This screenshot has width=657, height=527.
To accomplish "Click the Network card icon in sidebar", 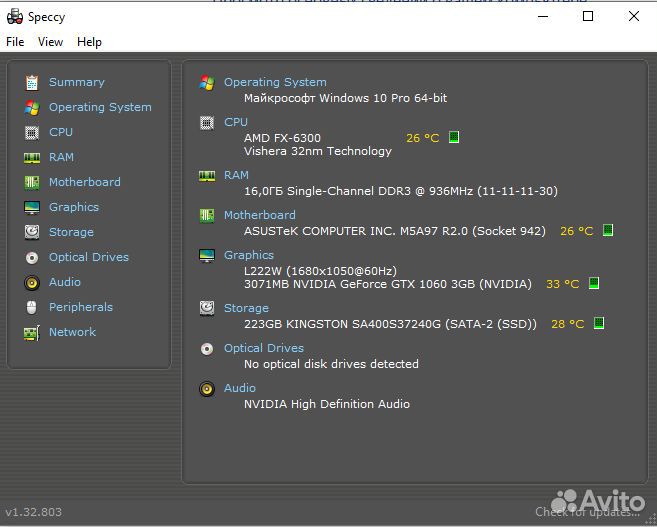I will click(x=32, y=333).
